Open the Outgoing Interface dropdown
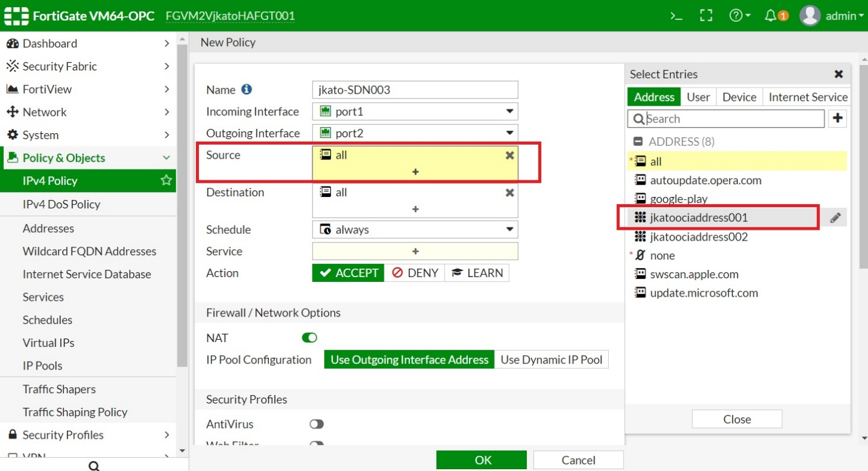 pos(510,132)
